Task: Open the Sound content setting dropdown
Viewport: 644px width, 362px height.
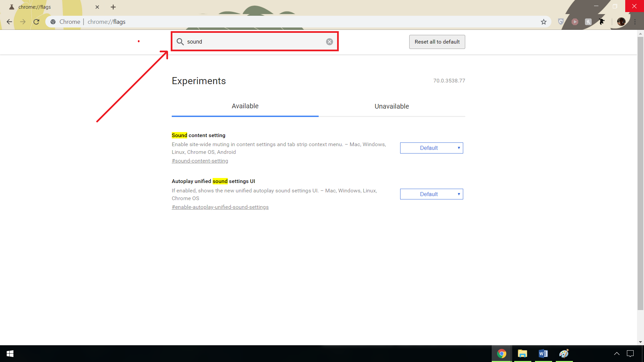Action: coord(431,148)
